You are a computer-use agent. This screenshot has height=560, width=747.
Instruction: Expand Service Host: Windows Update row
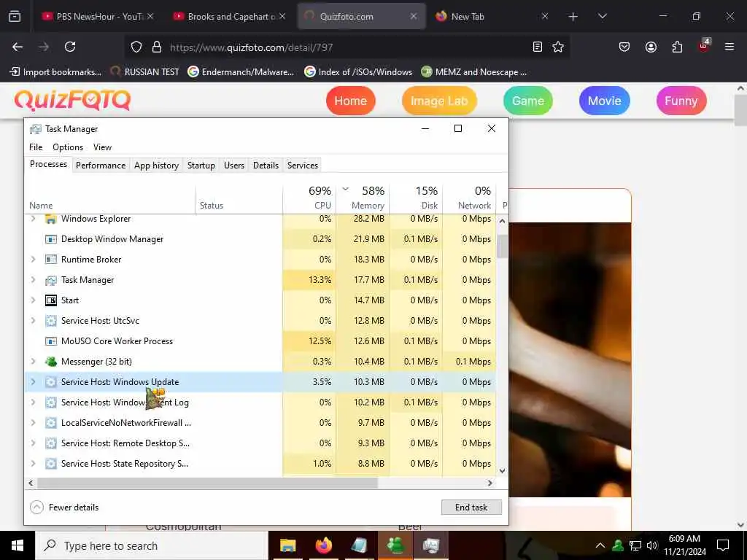[33, 382]
